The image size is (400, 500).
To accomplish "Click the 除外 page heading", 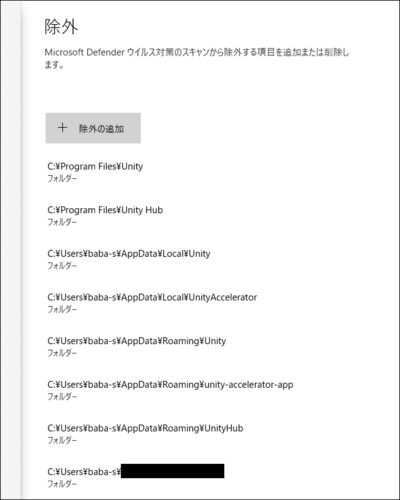I will click(61, 27).
